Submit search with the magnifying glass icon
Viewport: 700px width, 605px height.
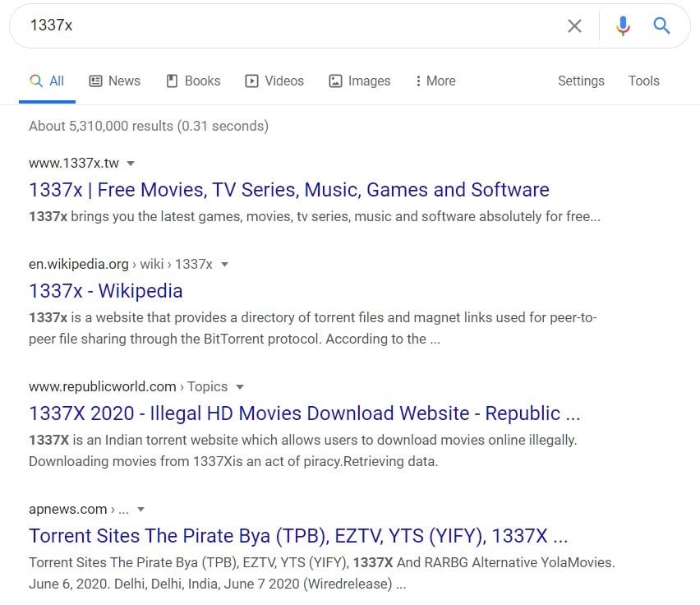(661, 26)
